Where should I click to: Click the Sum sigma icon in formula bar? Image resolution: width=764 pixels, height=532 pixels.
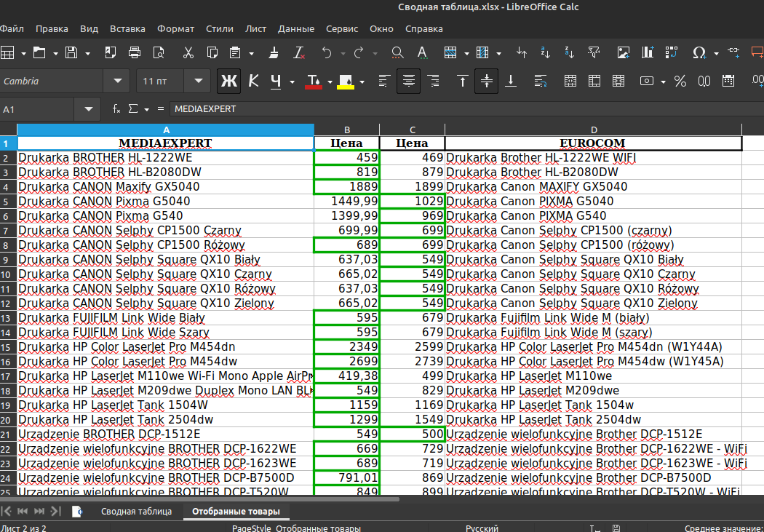coord(132,108)
